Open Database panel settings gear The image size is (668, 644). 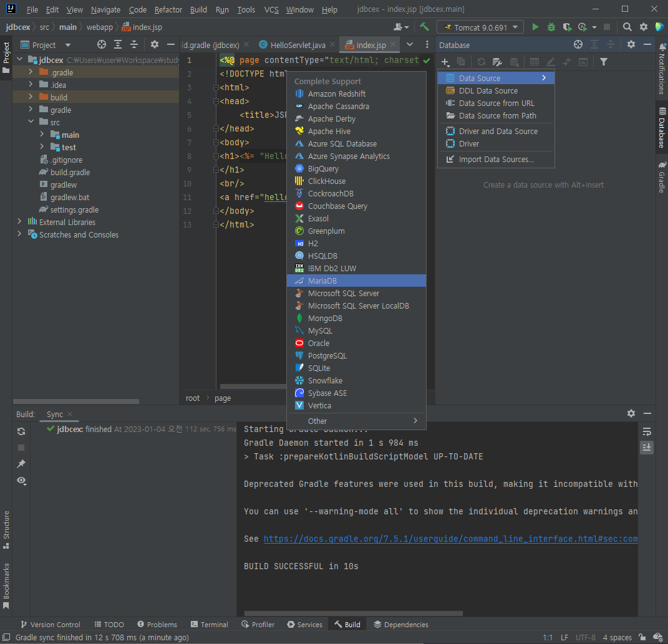point(631,44)
